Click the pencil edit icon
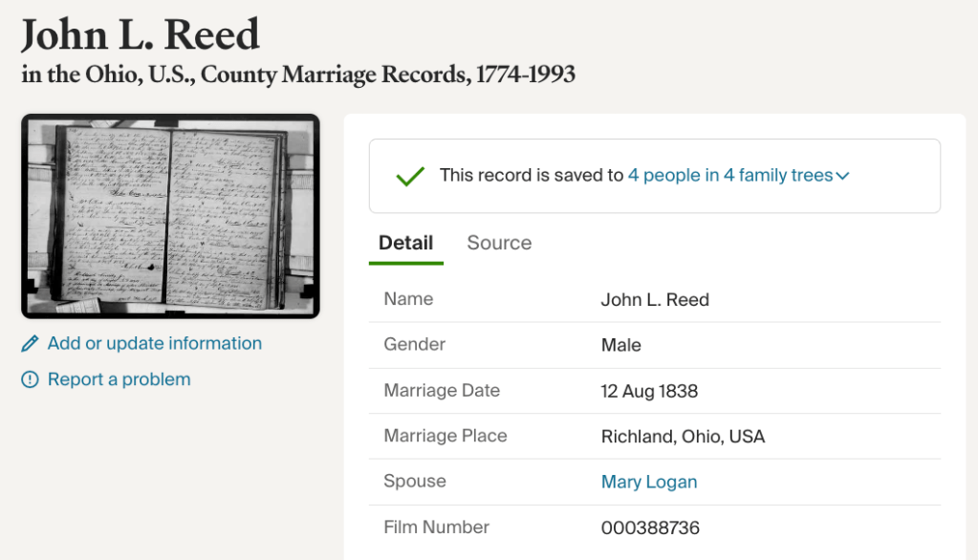The image size is (978, 560). point(31,344)
